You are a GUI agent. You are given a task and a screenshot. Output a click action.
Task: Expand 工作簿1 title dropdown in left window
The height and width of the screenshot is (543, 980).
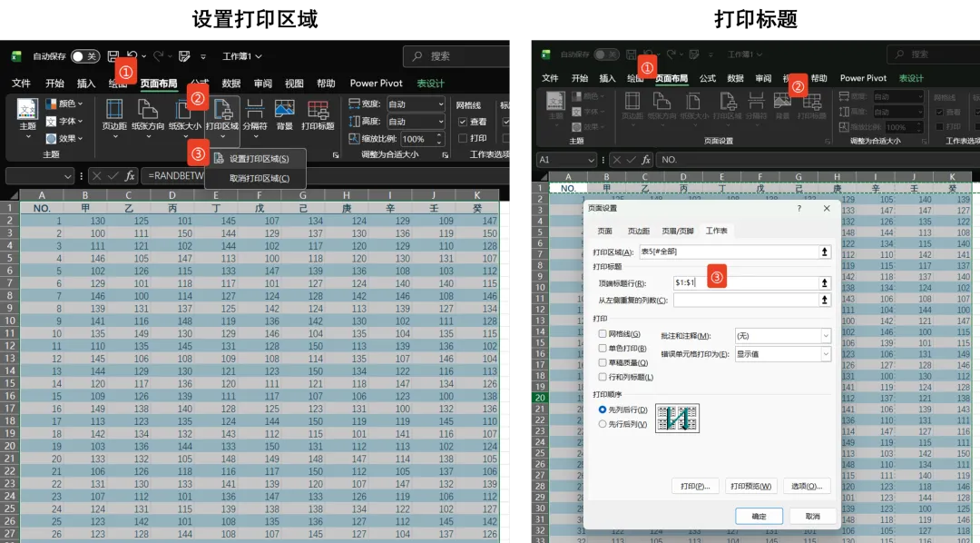(258, 56)
